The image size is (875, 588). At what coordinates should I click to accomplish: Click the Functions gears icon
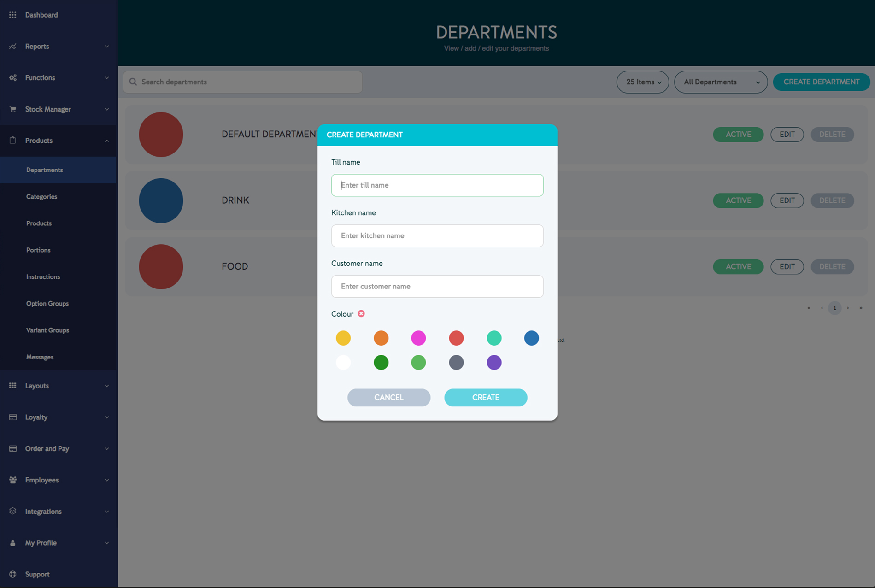[13, 77]
